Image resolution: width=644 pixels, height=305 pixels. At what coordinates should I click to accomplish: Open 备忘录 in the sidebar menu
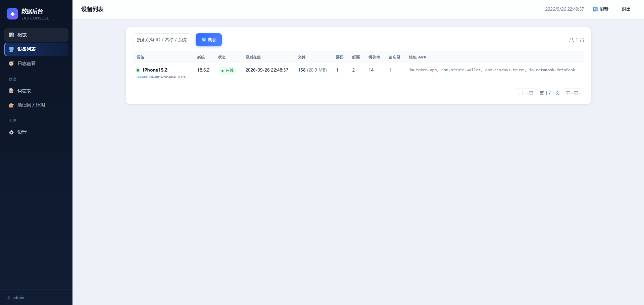pyautogui.click(x=36, y=91)
